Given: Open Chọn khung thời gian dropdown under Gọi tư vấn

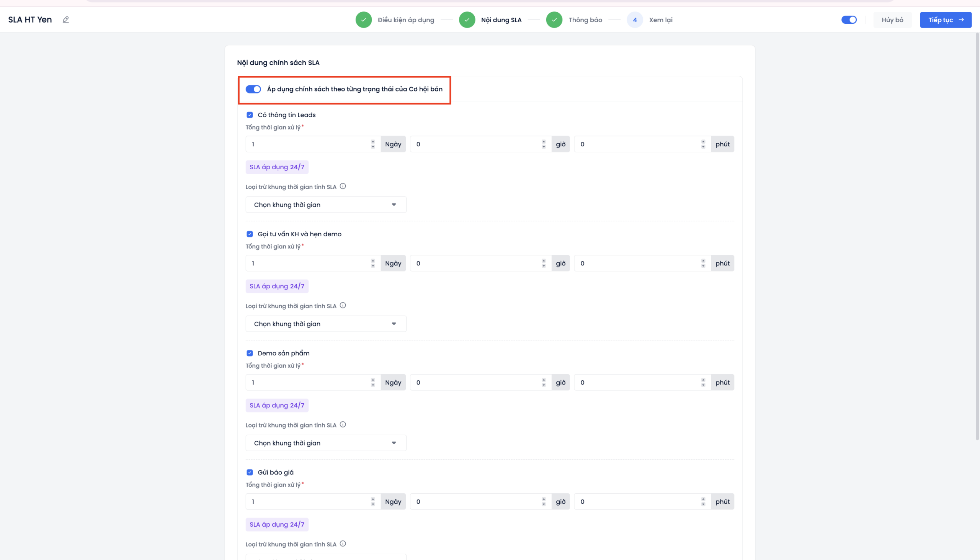Looking at the screenshot, I should point(325,324).
